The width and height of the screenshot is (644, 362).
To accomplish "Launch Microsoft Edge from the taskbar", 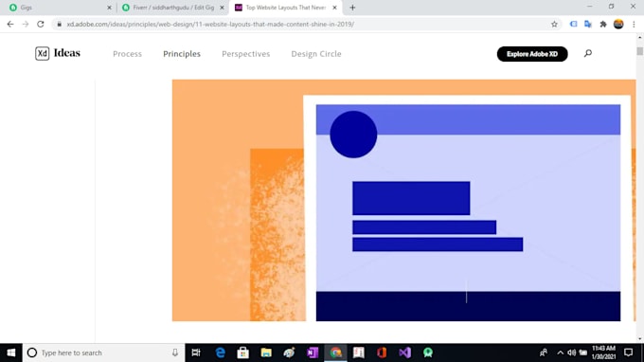I will [220, 353].
